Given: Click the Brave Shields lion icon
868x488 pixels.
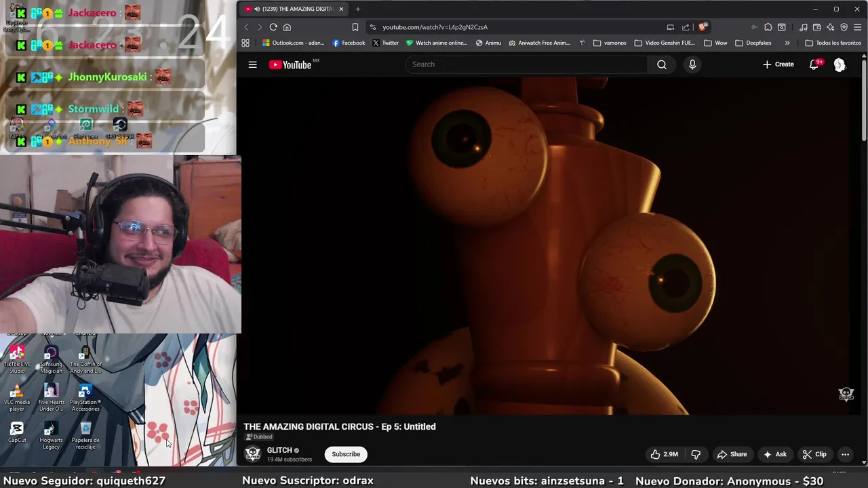Looking at the screenshot, I should pyautogui.click(x=703, y=27).
